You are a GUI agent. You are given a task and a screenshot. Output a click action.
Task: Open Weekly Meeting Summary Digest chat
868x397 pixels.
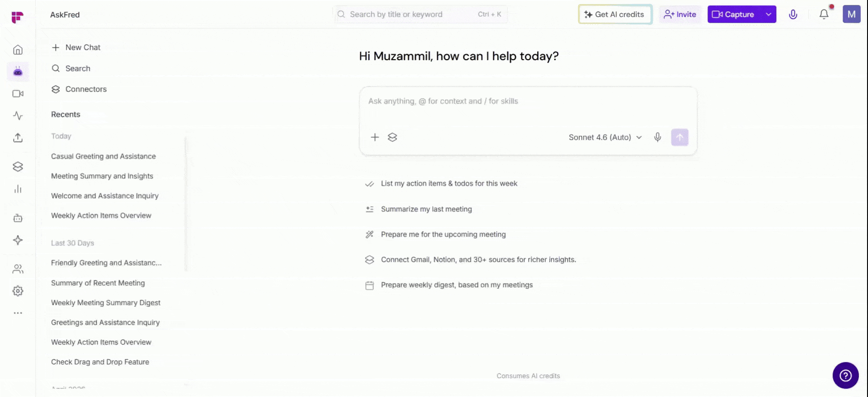coord(106,302)
